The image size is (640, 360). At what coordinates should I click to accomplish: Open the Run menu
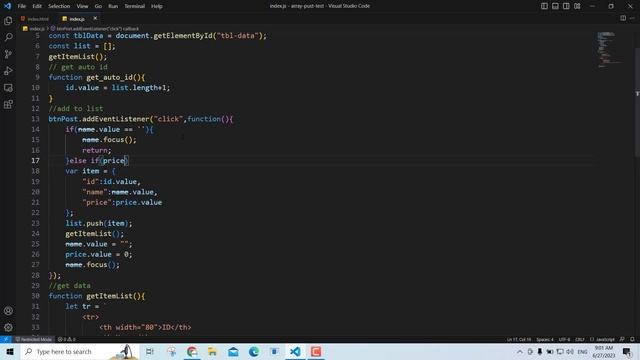[x=113, y=6]
